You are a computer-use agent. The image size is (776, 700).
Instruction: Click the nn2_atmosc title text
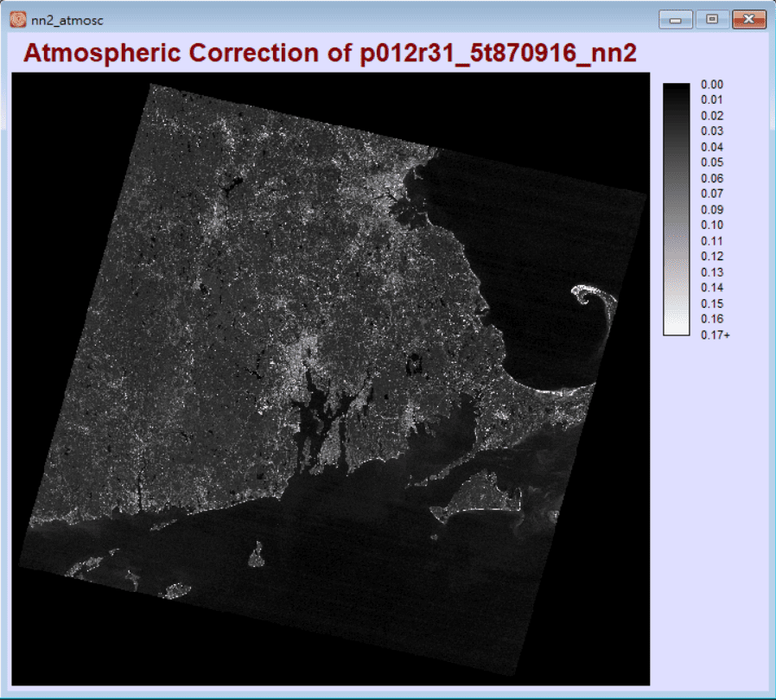67,20
